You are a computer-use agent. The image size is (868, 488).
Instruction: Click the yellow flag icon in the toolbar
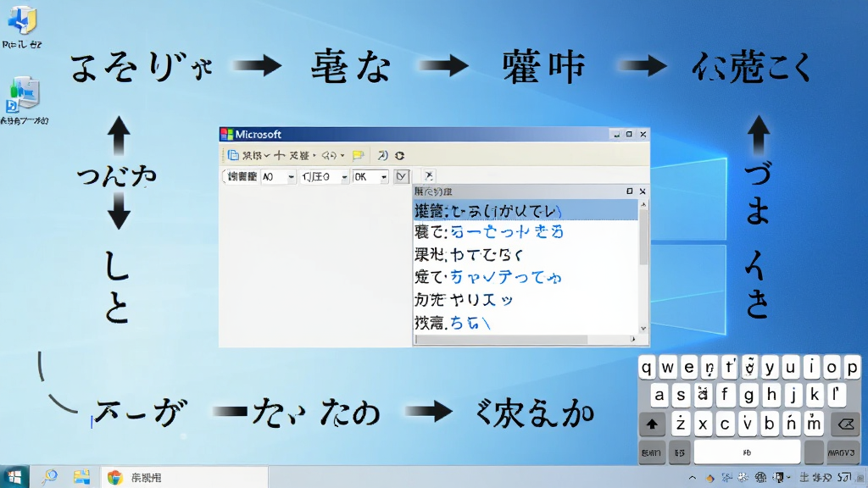pyautogui.click(x=359, y=156)
